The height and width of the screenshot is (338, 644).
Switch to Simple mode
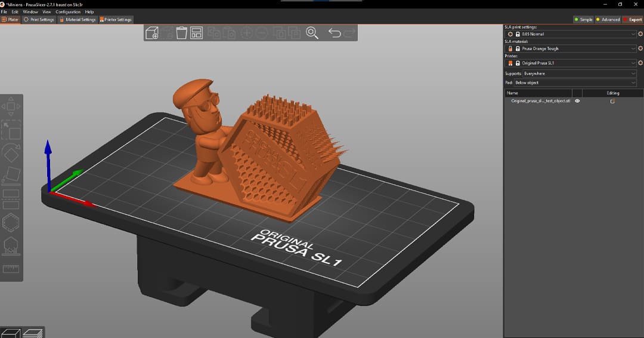pos(583,19)
